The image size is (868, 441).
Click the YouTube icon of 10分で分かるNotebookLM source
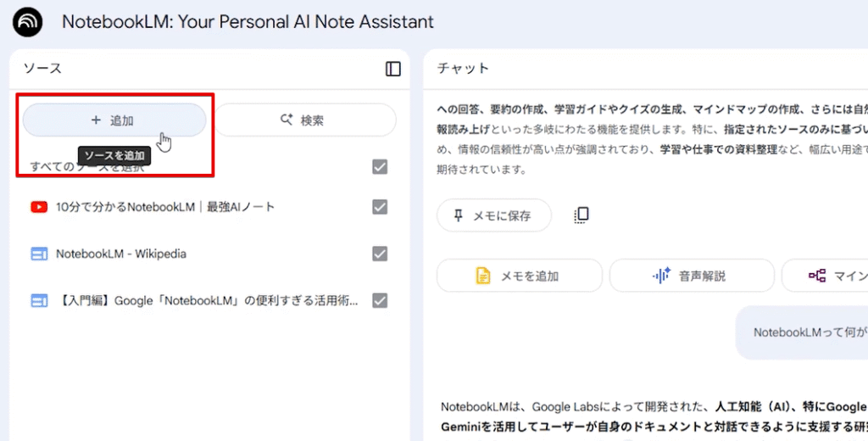pos(38,207)
